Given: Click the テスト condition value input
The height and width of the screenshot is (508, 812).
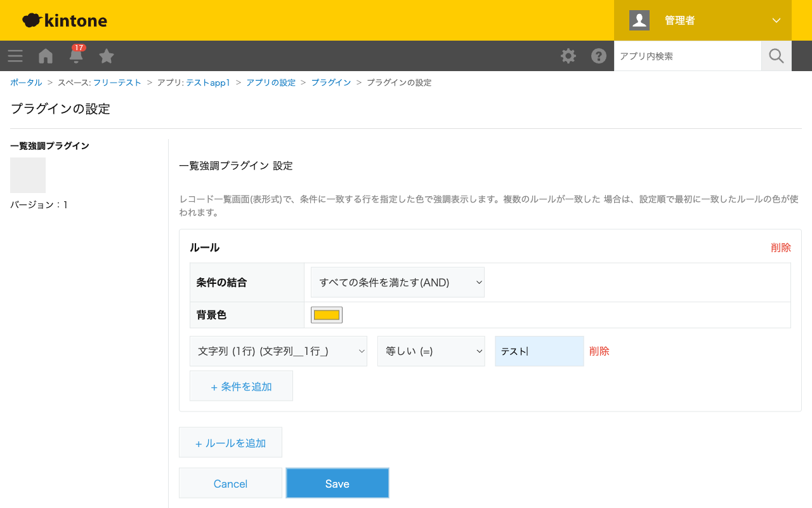Looking at the screenshot, I should pos(539,351).
